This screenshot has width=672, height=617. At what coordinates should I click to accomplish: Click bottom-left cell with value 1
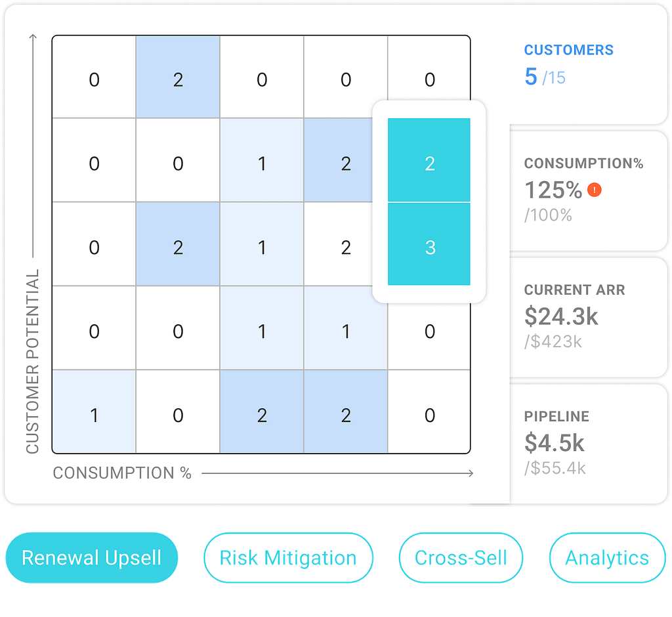point(94,412)
